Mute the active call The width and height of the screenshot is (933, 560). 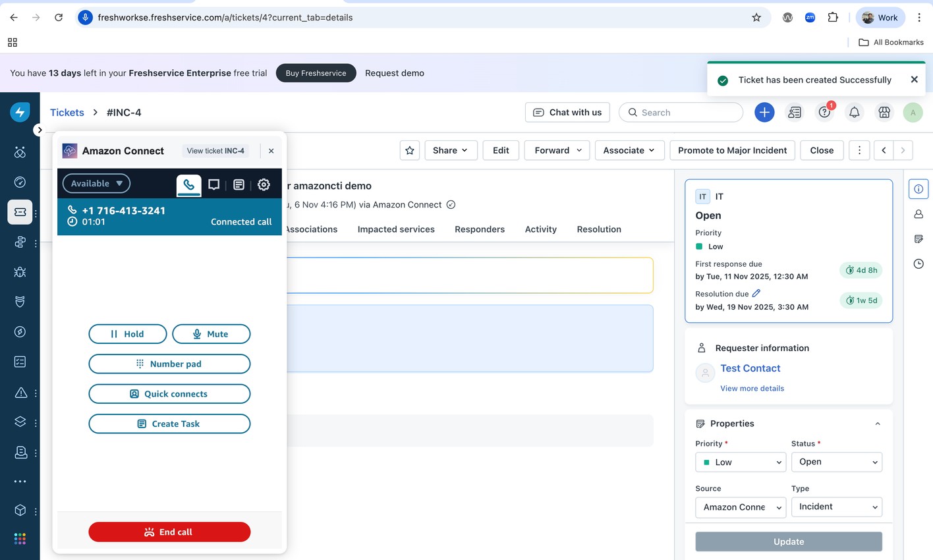pyautogui.click(x=211, y=334)
